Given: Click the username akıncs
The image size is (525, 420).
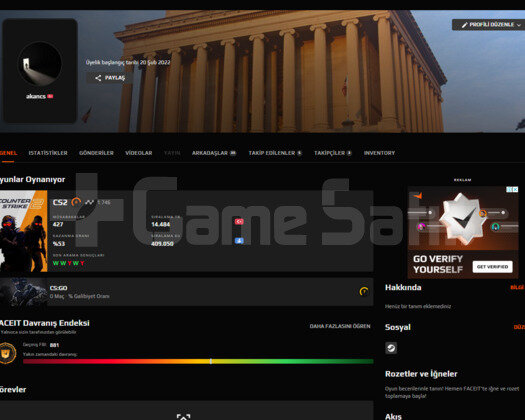Looking at the screenshot, I should [x=36, y=96].
